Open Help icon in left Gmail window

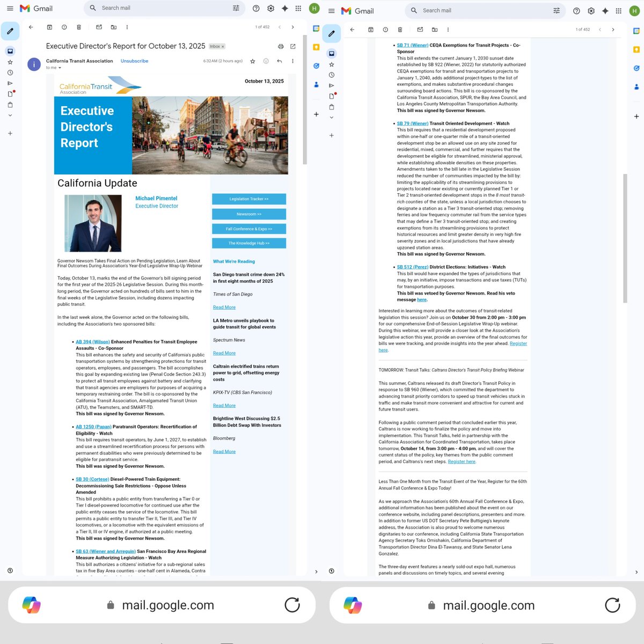pos(256,8)
